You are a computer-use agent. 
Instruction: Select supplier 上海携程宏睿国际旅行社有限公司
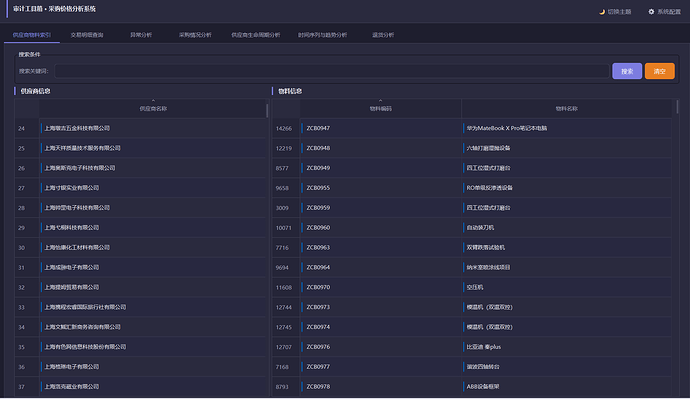point(85,307)
